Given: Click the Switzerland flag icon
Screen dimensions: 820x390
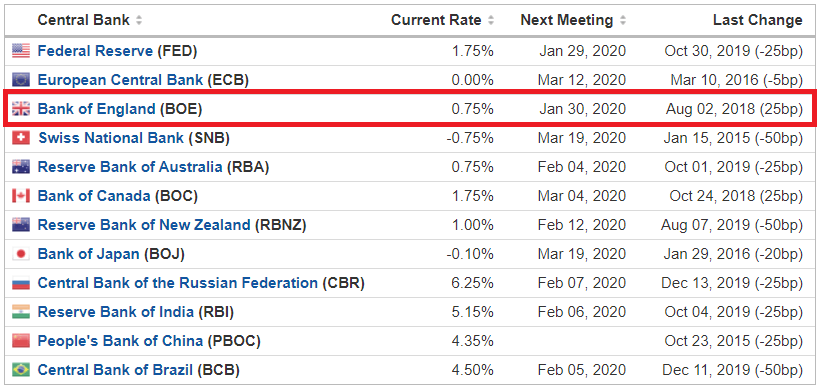Looking at the screenshot, I should 21,137.
